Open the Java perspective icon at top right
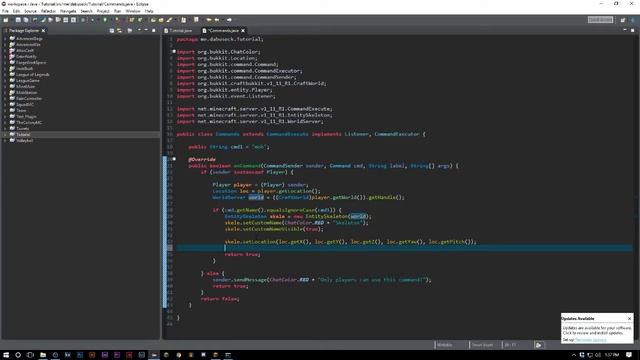Image resolution: width=640 pixels, height=360 pixels. coord(633,20)
